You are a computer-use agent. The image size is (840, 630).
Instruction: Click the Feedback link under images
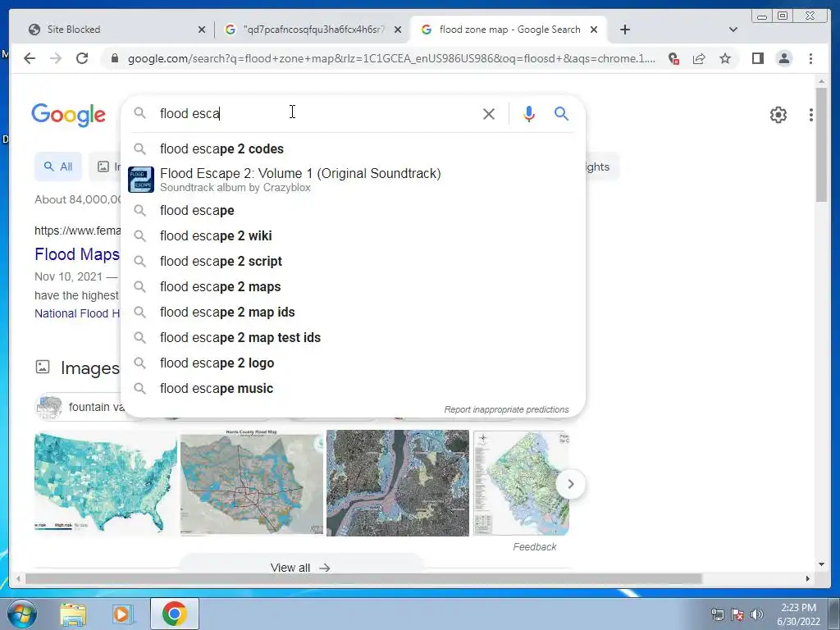coord(535,547)
